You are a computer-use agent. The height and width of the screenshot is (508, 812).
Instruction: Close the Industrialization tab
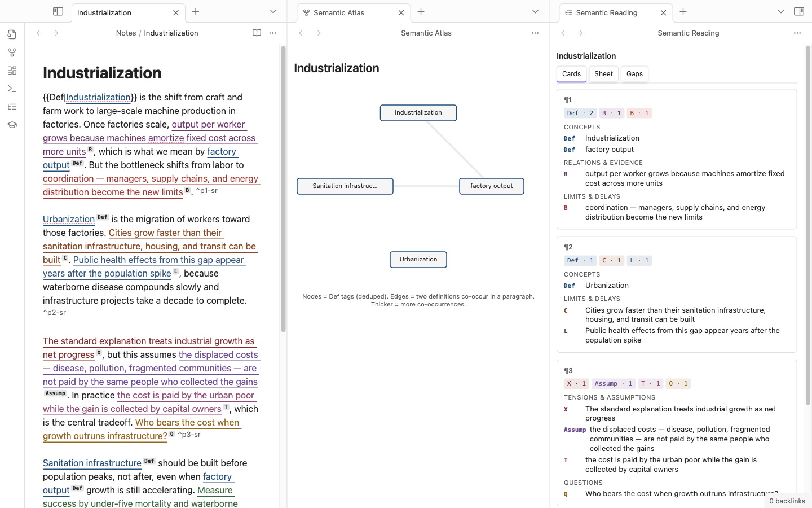pos(176,12)
